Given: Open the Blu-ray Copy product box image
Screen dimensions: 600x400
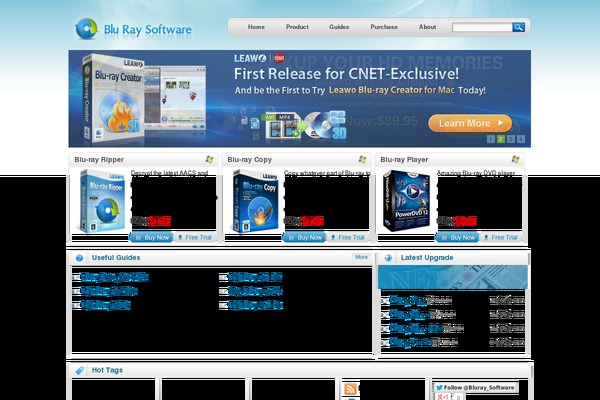Looking at the screenshot, I should pyautogui.click(x=255, y=201).
